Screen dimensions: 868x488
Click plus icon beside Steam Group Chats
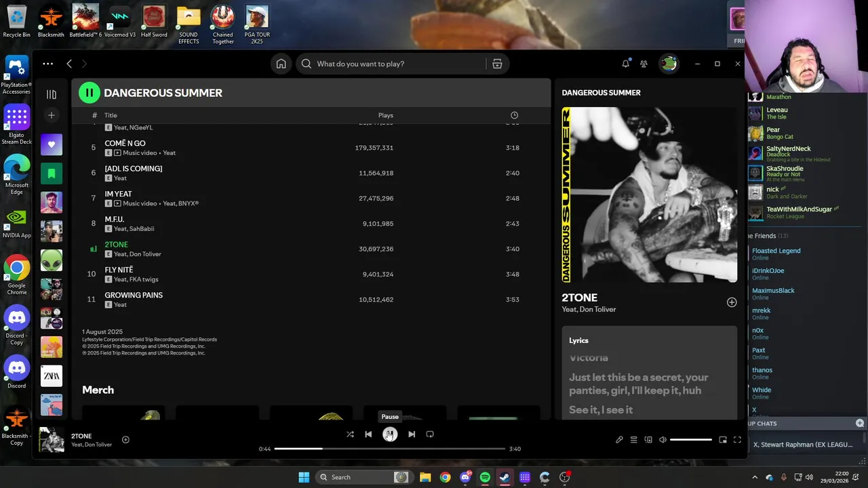860,423
